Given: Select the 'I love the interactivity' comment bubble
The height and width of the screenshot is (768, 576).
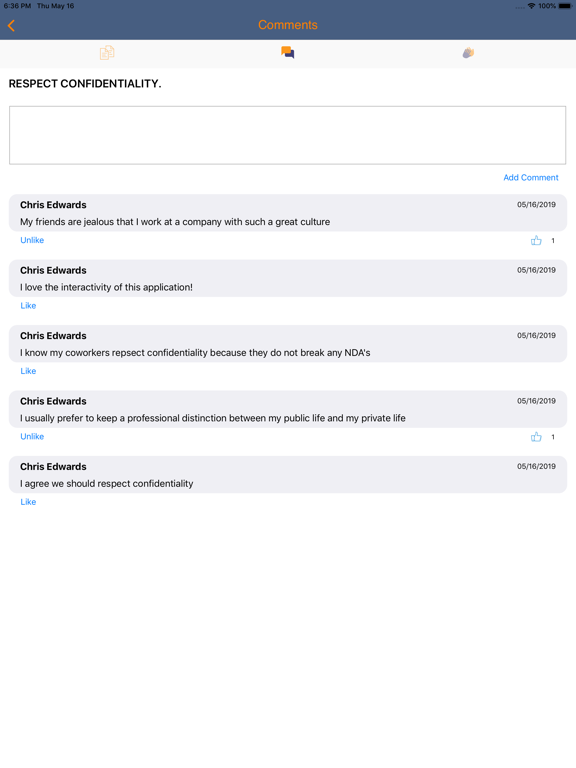Looking at the screenshot, I should (x=288, y=278).
